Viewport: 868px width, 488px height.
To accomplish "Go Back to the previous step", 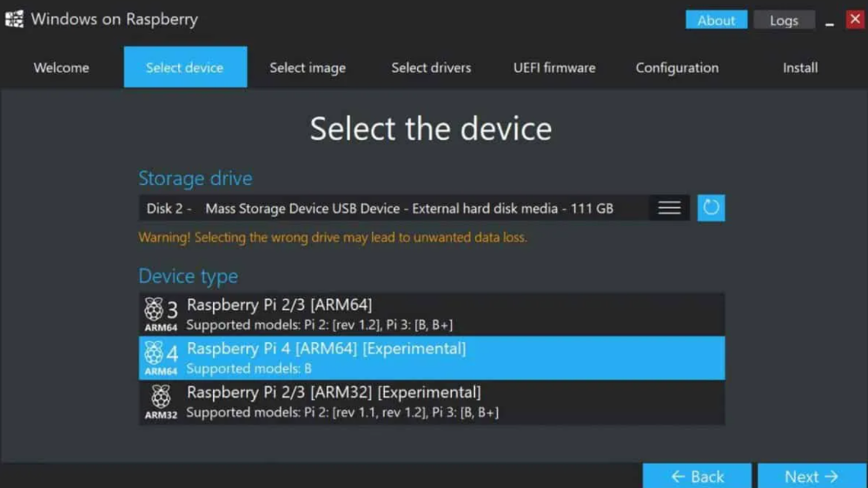I will point(697,476).
